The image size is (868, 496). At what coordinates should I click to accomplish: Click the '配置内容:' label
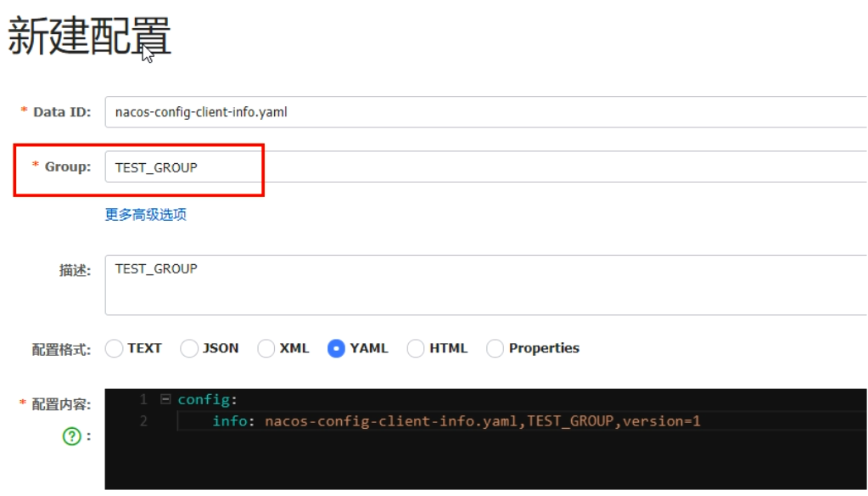click(61, 404)
